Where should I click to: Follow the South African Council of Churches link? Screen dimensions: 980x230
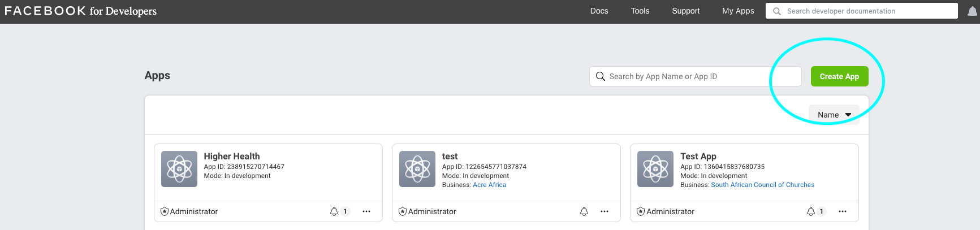coord(763,185)
